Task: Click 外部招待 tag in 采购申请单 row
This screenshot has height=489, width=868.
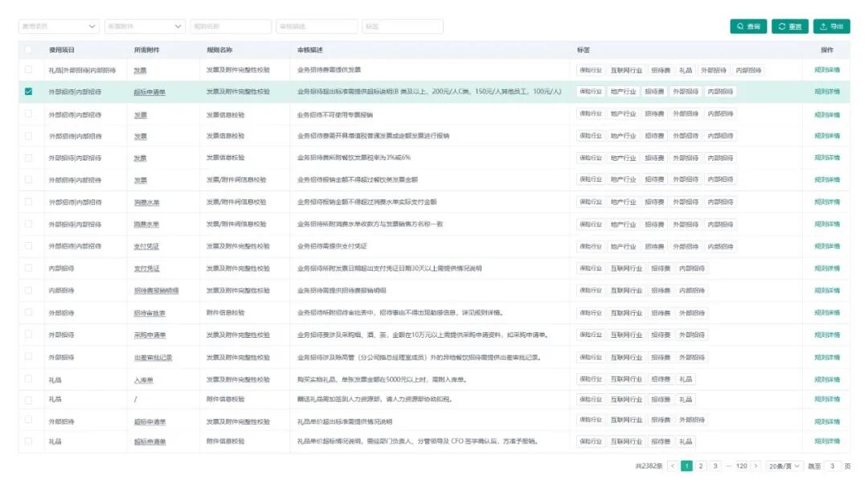Action: [691, 335]
